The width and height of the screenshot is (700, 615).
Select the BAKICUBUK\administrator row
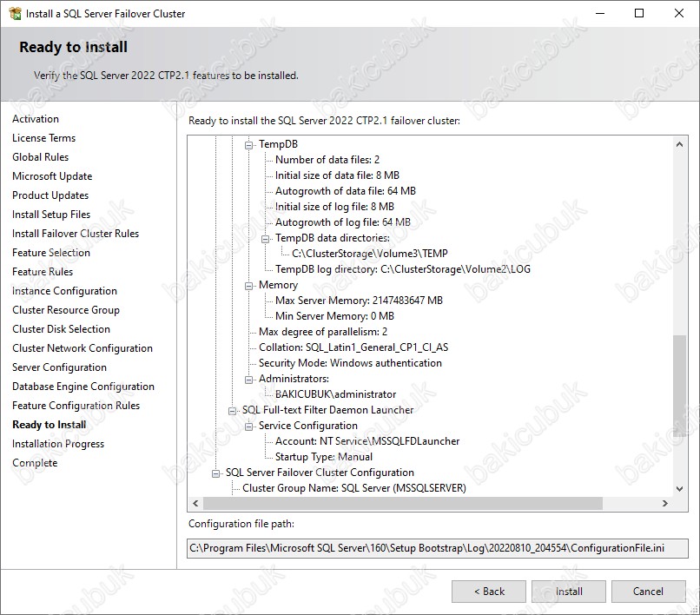click(336, 394)
